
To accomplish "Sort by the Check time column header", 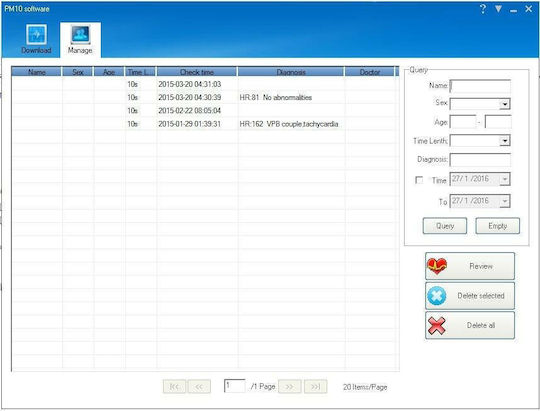I will pyautogui.click(x=197, y=72).
